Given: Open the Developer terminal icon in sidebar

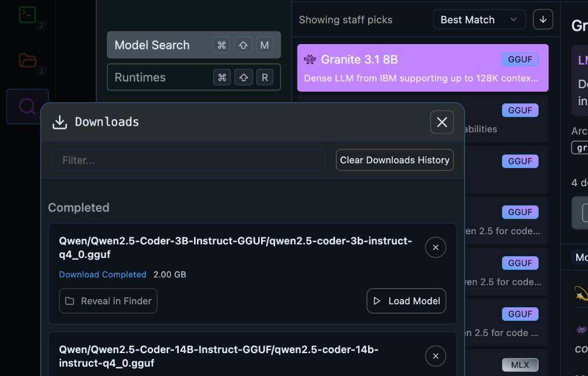Looking at the screenshot, I should 27,15.
